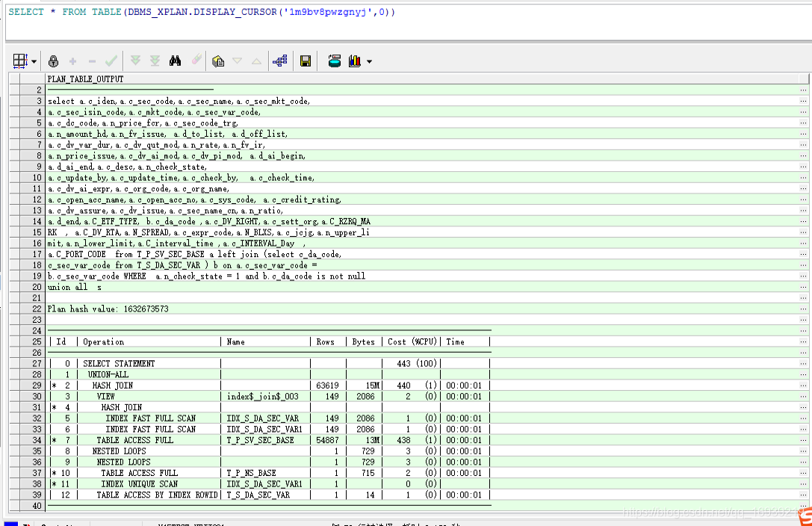Click the post changes checkmark icon
The width and height of the screenshot is (812, 526).
[111, 61]
